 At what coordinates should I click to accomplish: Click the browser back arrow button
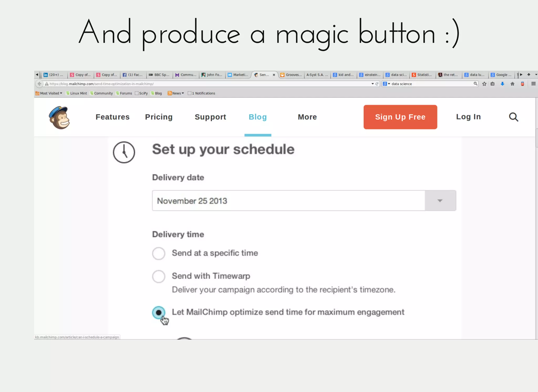(x=39, y=84)
